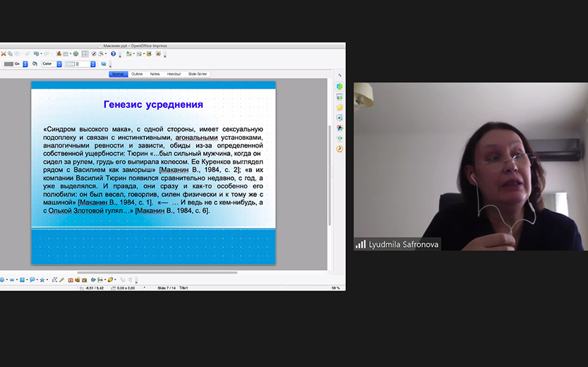Select the slide title 'Генезис усреднения'
This screenshot has height=367, width=588.
point(153,104)
